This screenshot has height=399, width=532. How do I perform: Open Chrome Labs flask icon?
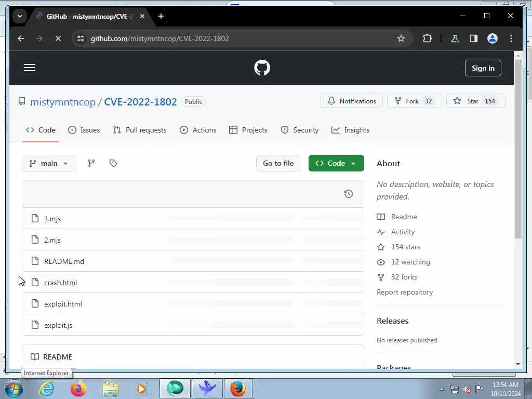pos(455,38)
